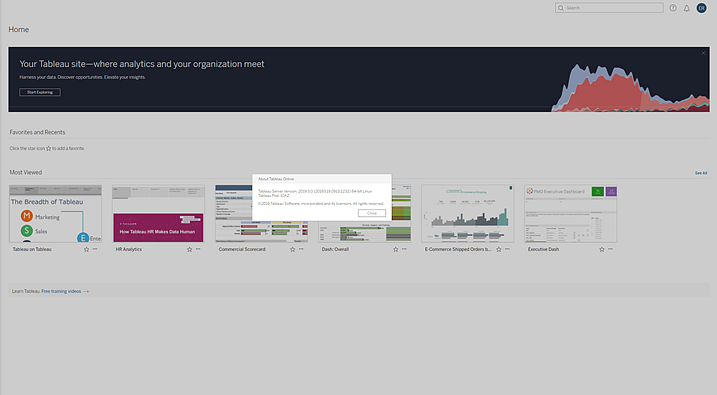Click the Tableau on Tableau title
The image size is (717, 395).
32,249
